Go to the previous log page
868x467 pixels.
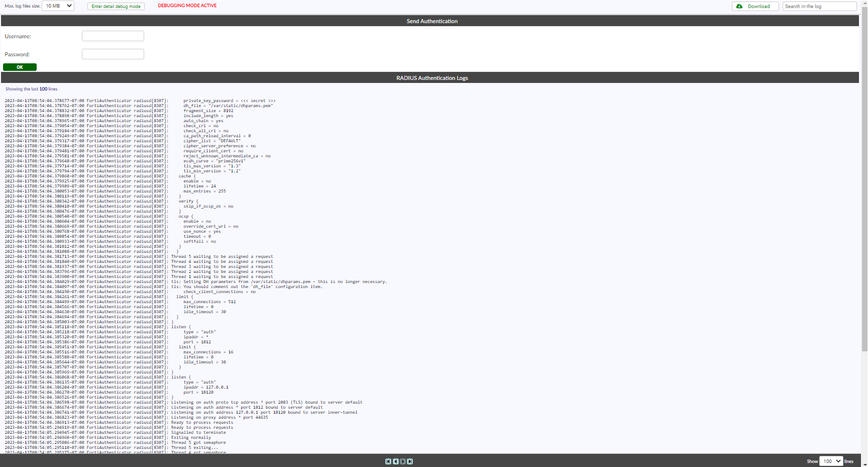point(395,461)
